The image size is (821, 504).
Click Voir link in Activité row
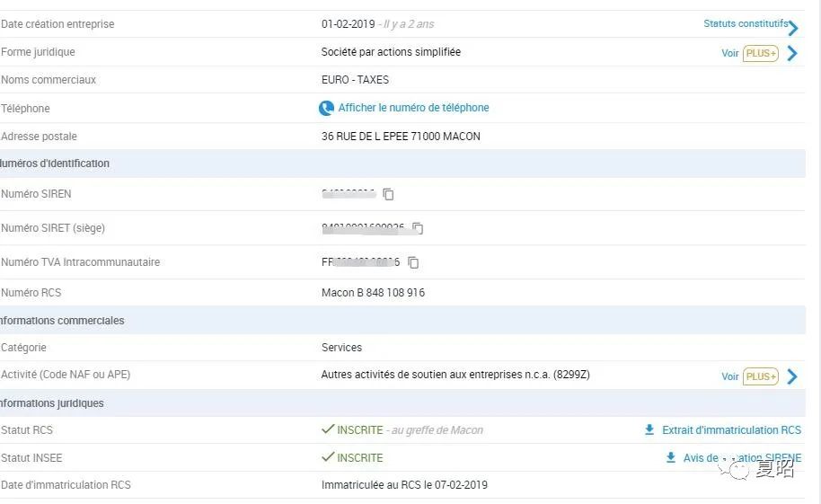pos(730,376)
